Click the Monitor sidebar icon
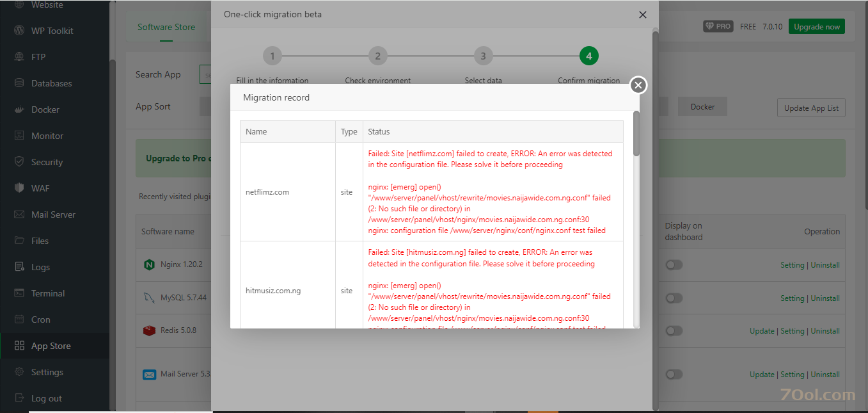Screen dimensions: 868x413 tap(19, 136)
